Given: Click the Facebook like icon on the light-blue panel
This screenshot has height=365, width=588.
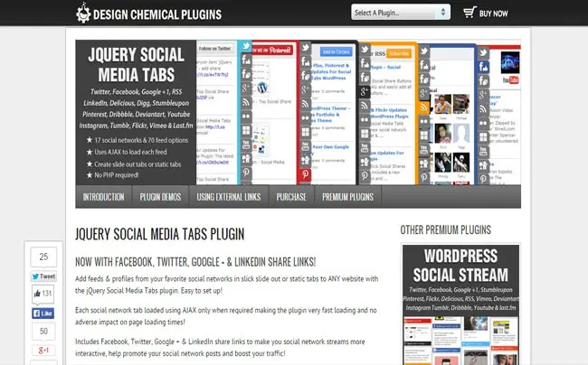Looking at the screenshot, I should pyautogui.click(x=246, y=60).
